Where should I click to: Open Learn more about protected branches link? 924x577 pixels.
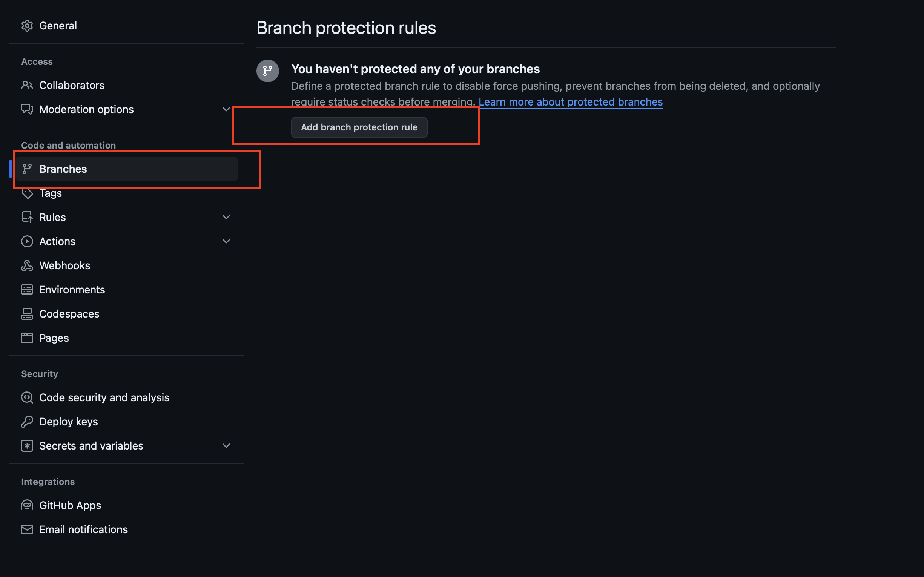pyautogui.click(x=570, y=102)
